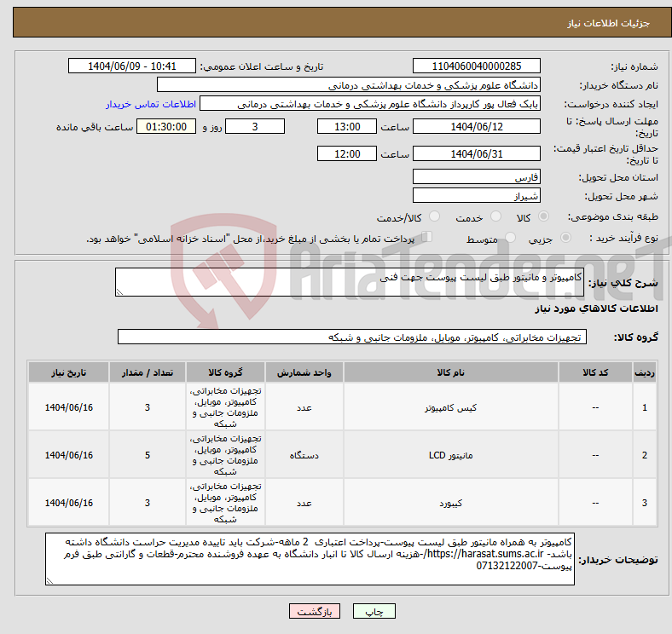
Task: Click the remaining days field showing 3
Action: click(255, 127)
